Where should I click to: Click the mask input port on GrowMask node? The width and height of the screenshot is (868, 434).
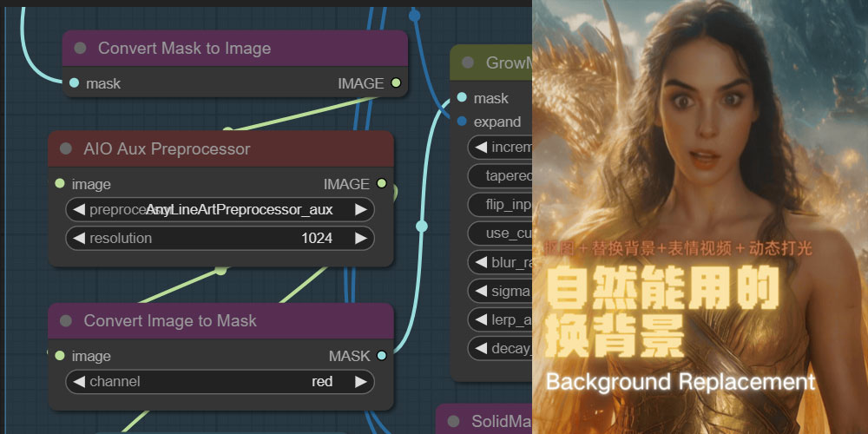pyautogui.click(x=463, y=98)
